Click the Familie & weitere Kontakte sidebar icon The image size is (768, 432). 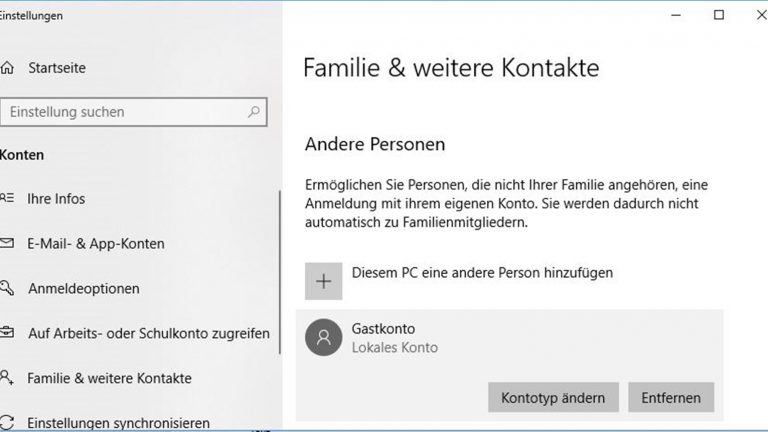[7, 378]
